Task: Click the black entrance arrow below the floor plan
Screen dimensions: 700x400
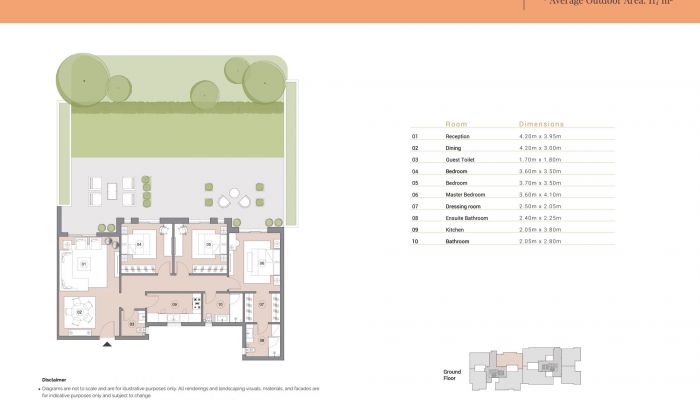Action: coord(107,344)
